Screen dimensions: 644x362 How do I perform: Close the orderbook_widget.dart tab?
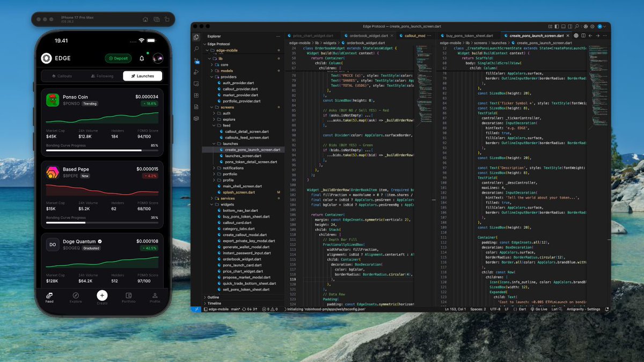coord(392,35)
